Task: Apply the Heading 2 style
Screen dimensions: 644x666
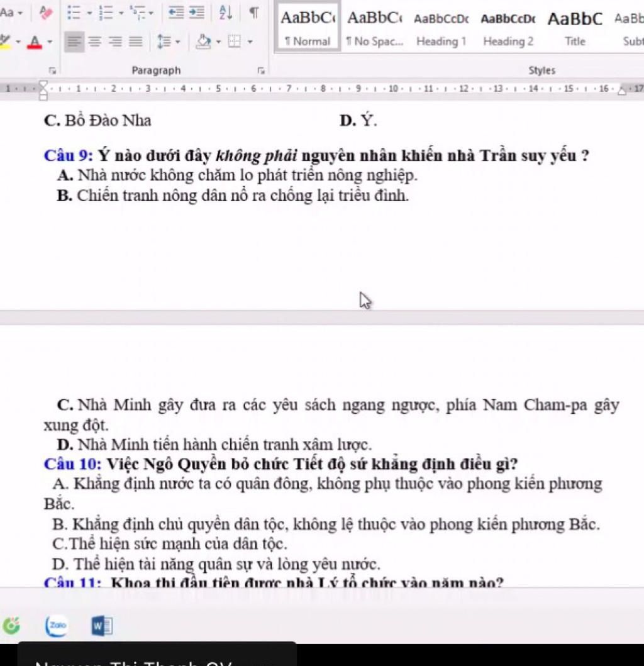Action: point(508,27)
